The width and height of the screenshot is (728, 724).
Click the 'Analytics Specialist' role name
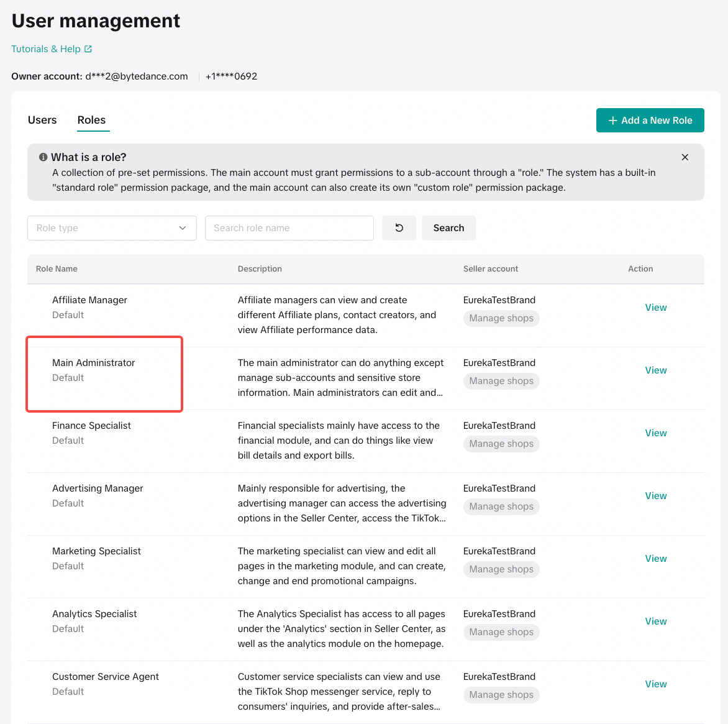pyautogui.click(x=94, y=613)
